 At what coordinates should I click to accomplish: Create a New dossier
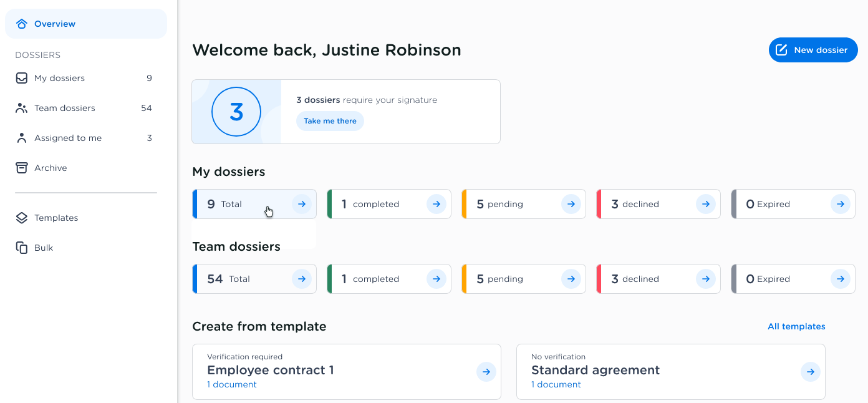click(x=813, y=50)
